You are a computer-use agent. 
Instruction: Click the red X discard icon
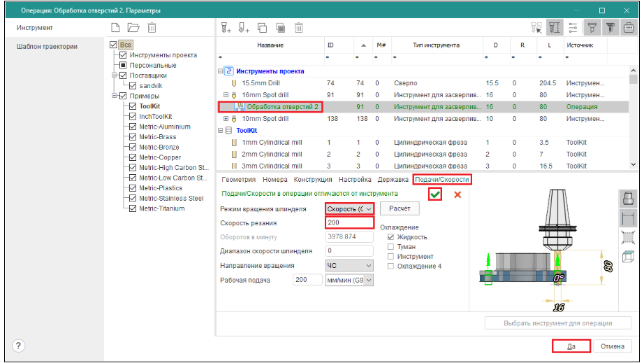[458, 194]
